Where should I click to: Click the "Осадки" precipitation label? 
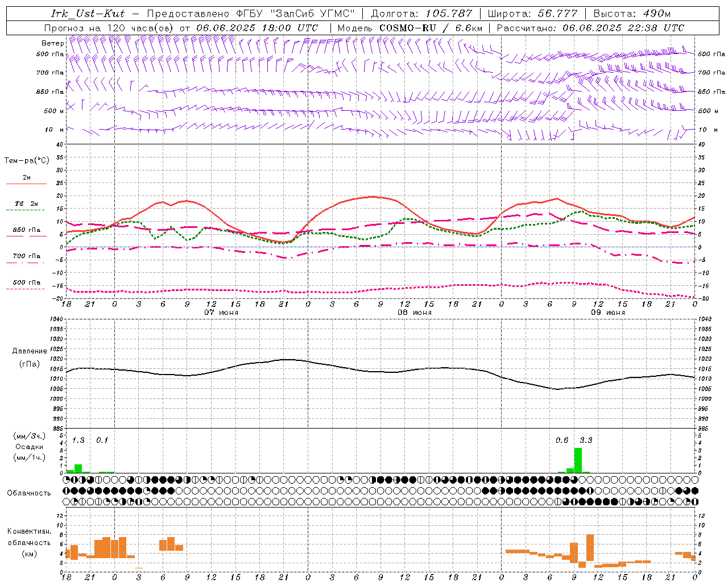click(29, 447)
